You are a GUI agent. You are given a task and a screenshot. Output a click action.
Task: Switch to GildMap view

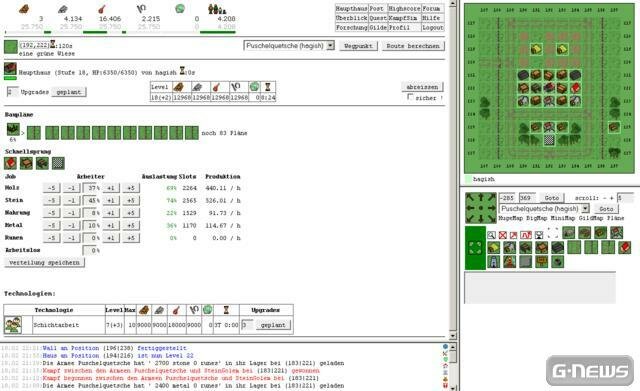[x=590, y=218]
